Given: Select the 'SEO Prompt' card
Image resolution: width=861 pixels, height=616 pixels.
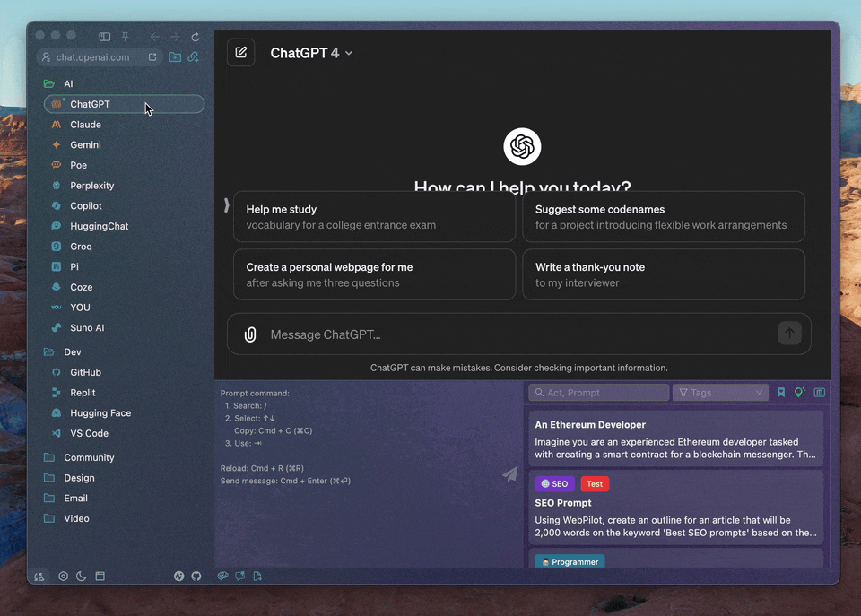Looking at the screenshot, I should coord(676,508).
